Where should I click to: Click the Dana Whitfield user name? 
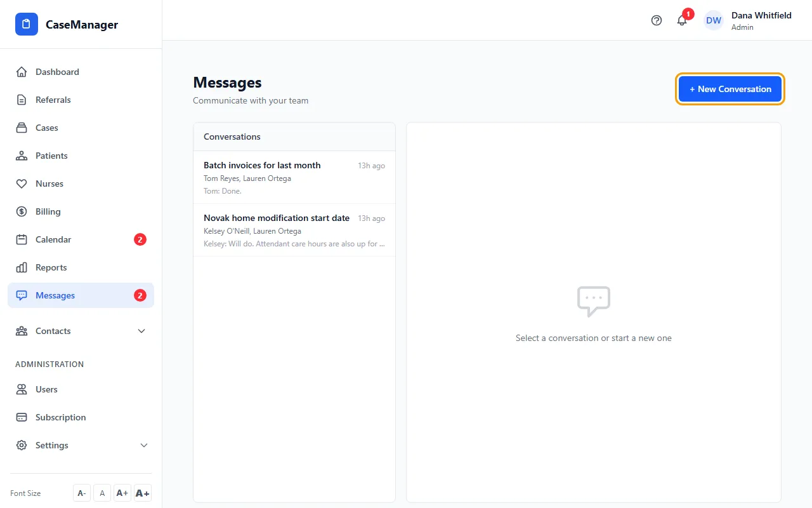(x=761, y=15)
